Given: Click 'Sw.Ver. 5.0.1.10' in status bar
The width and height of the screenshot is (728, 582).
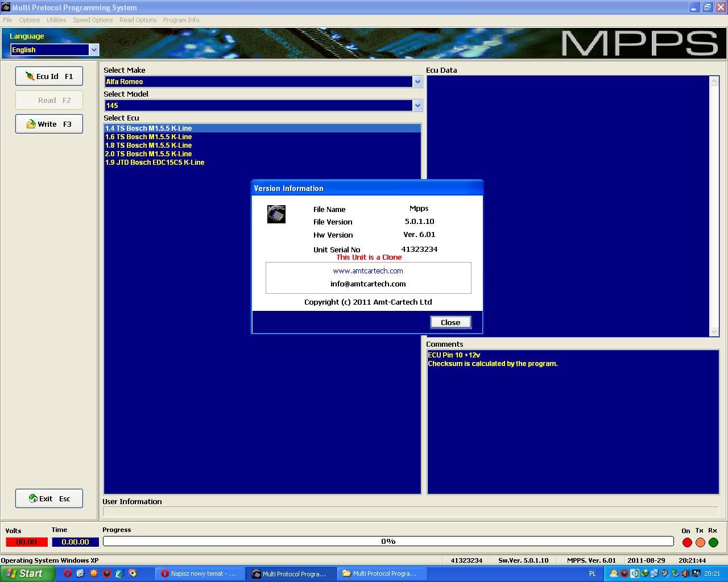Looking at the screenshot, I should [x=523, y=560].
